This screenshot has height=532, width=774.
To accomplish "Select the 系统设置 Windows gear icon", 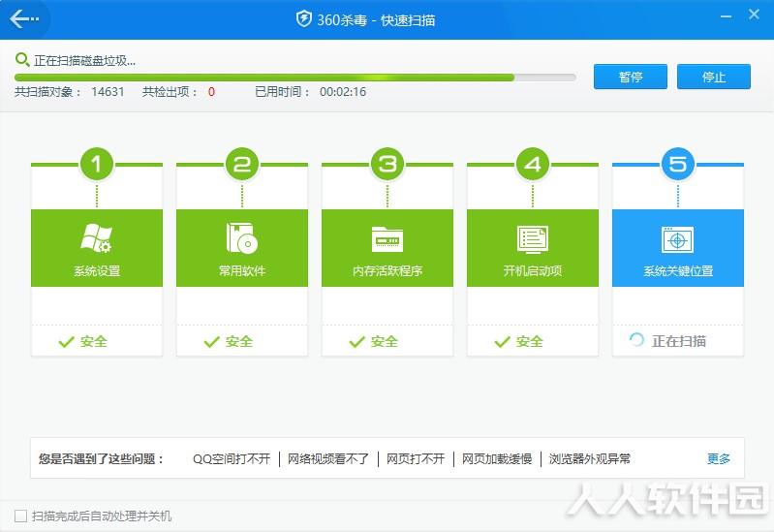I will 96,237.
